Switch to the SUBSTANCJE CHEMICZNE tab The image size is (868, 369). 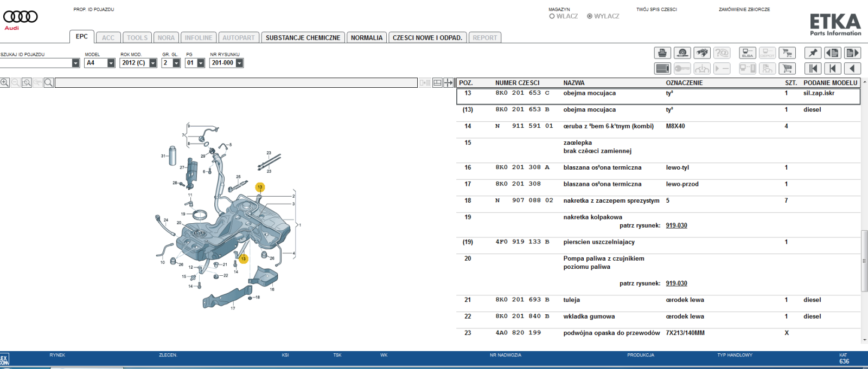point(303,37)
